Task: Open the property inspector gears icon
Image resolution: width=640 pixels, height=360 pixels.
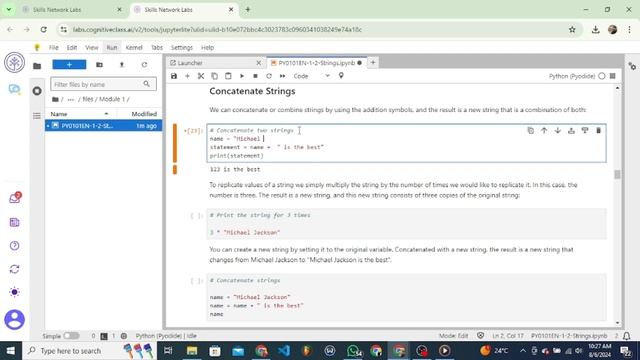Action: point(632,66)
